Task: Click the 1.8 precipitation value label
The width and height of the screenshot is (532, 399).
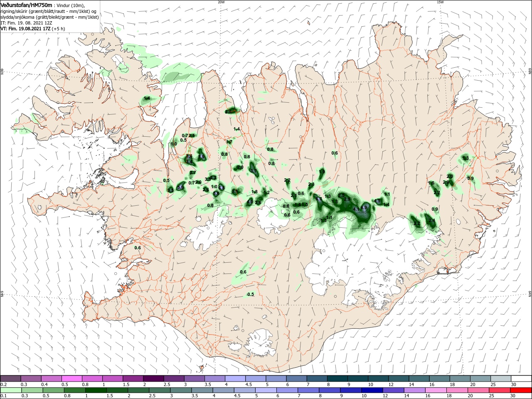Action: click(x=255, y=192)
